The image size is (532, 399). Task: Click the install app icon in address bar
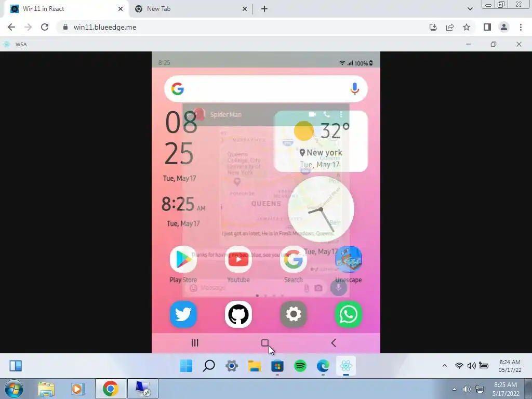(x=433, y=27)
